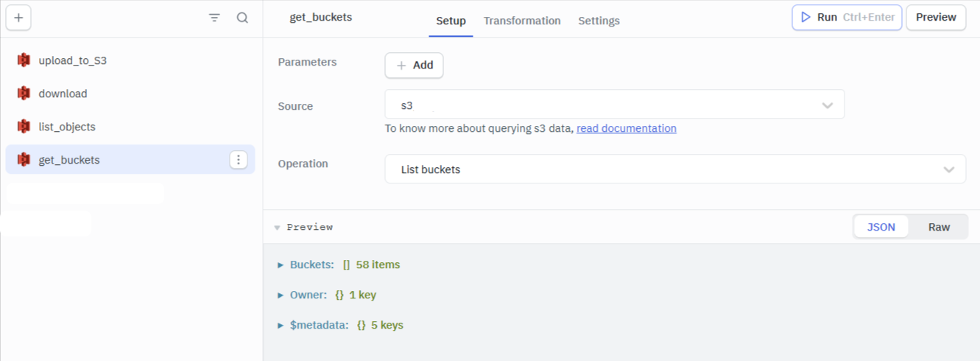Switch preview to JSON view

coord(881,227)
